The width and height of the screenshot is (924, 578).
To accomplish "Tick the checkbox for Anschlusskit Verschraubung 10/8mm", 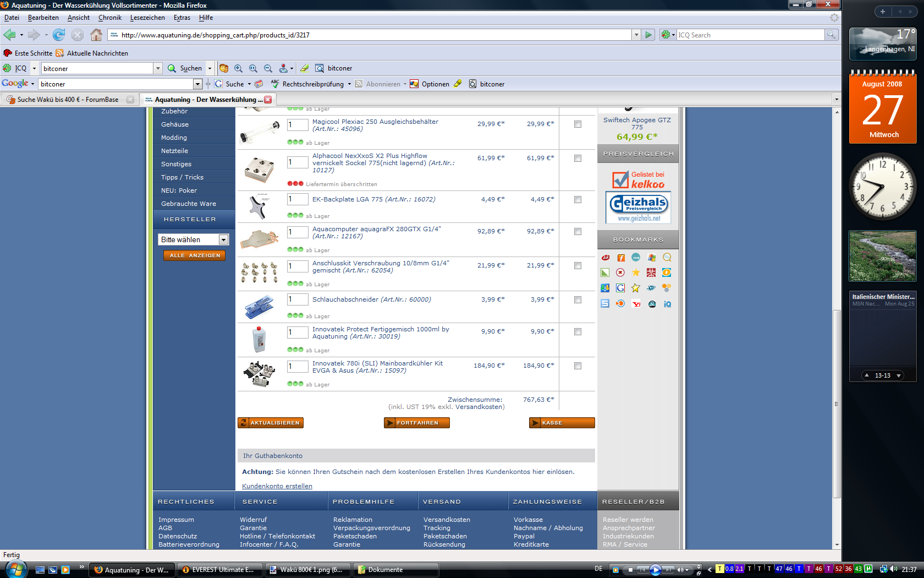I will (x=577, y=266).
